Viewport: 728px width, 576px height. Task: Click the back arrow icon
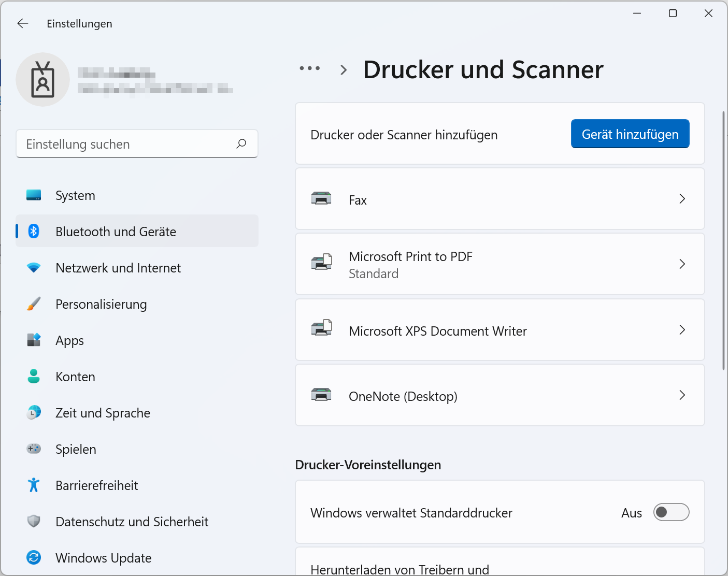[x=23, y=23]
